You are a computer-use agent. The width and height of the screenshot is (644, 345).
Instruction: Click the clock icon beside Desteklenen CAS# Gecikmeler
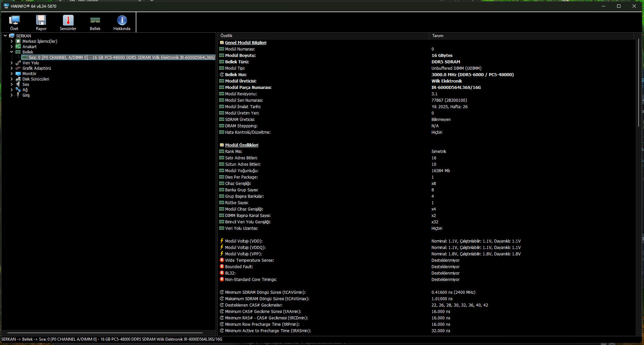pyautogui.click(x=222, y=305)
